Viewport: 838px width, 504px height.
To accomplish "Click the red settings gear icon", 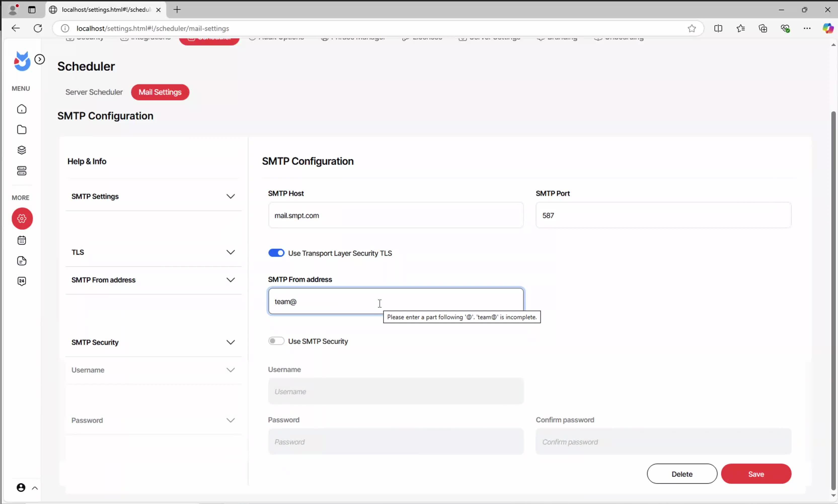I will (x=22, y=218).
